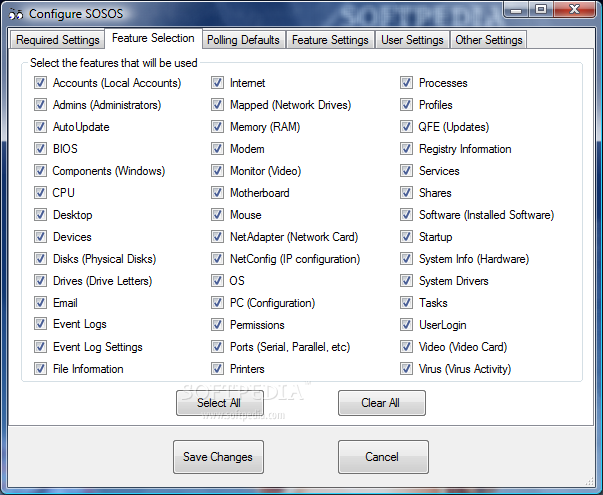Image resolution: width=603 pixels, height=495 pixels.
Task: Uncheck the Processes feature
Action: click(406, 82)
